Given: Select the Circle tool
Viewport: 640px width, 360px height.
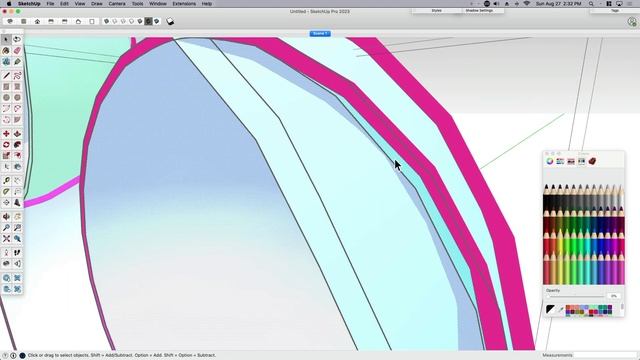Looking at the screenshot, I should point(6,98).
